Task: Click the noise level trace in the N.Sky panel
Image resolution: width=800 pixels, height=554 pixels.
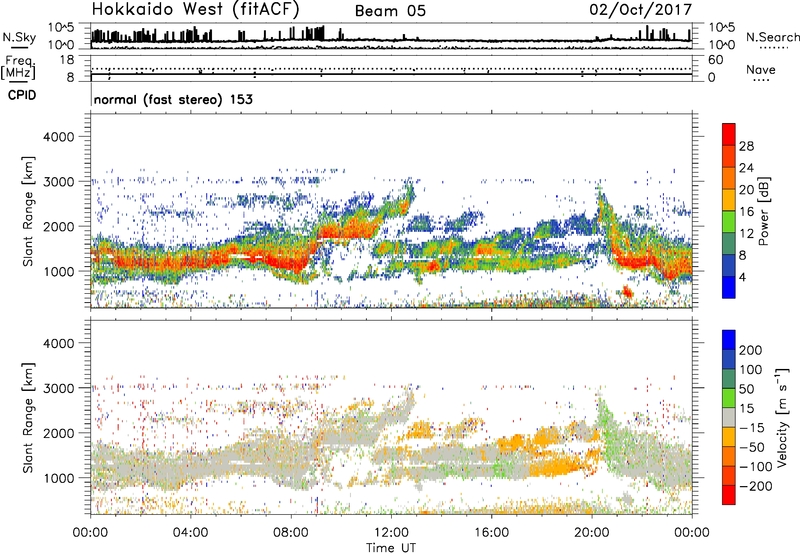Action: click(391, 39)
